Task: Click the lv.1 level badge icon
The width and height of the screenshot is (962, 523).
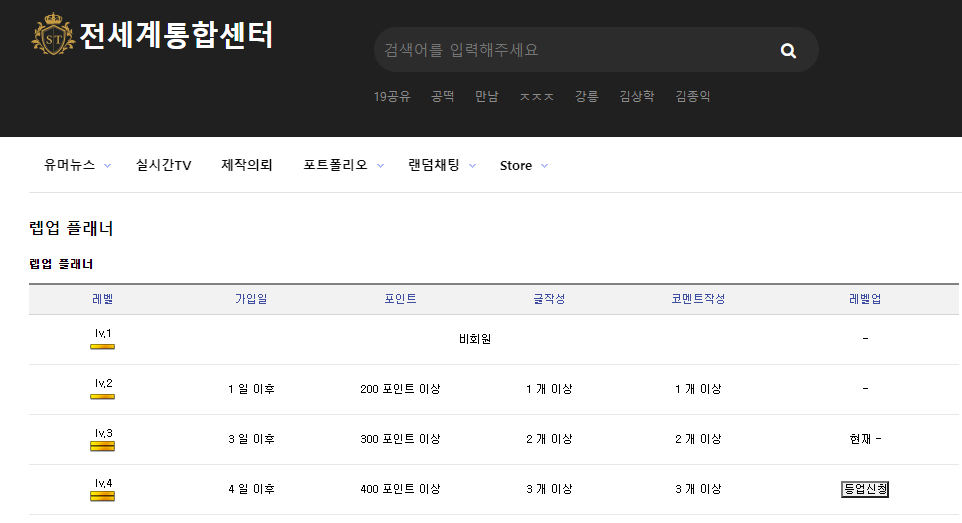Action: 102,346
